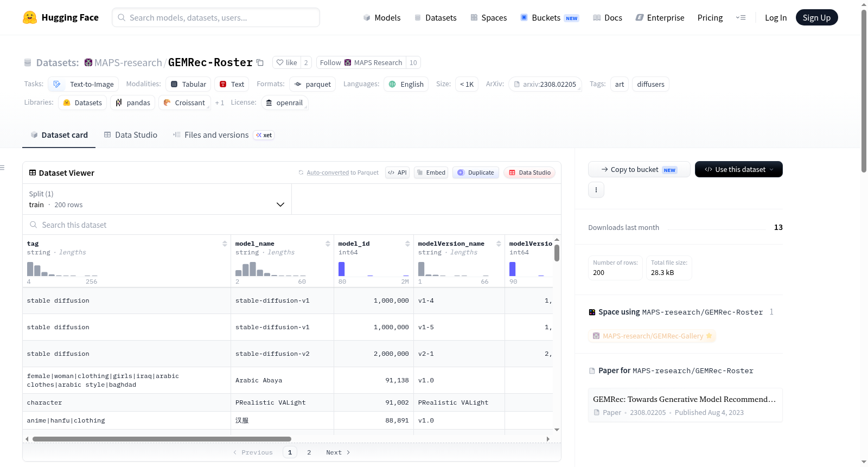Click the API button in Dataset Viewer
The width and height of the screenshot is (868, 467).
(x=397, y=172)
